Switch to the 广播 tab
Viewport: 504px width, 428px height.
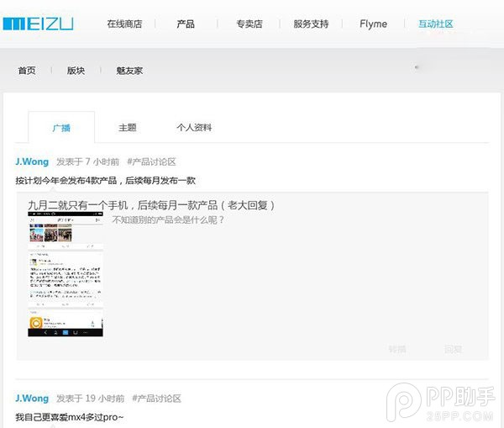[x=61, y=128]
